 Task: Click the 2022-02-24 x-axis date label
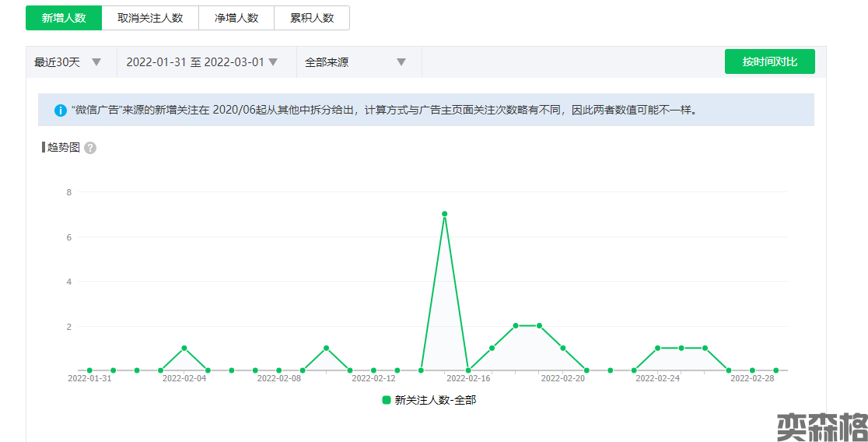pos(657,379)
